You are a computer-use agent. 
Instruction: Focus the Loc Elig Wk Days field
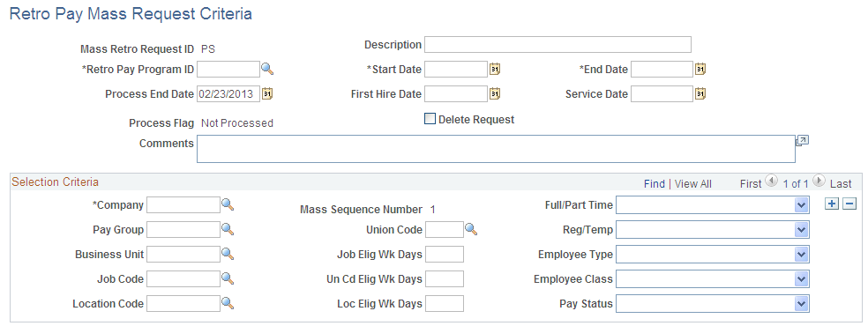tap(444, 303)
